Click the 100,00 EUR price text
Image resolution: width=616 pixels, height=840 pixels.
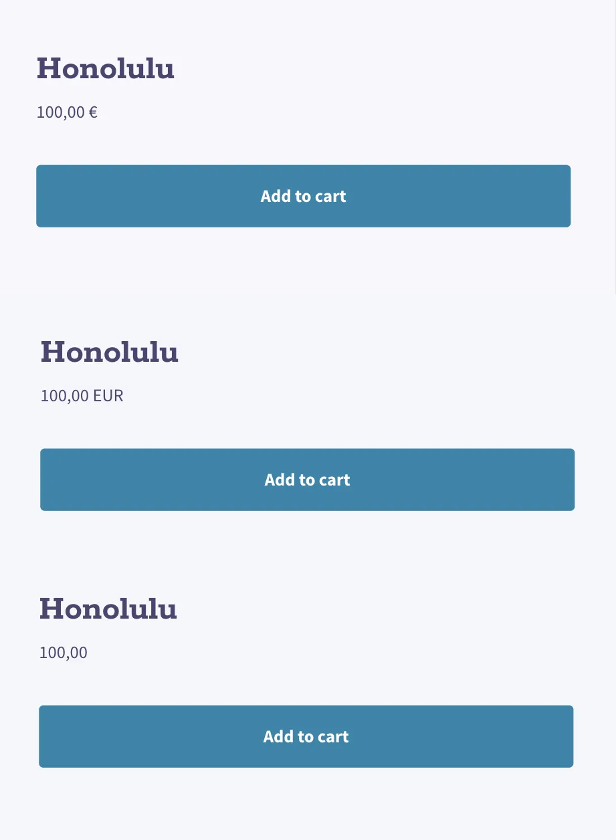click(x=82, y=396)
